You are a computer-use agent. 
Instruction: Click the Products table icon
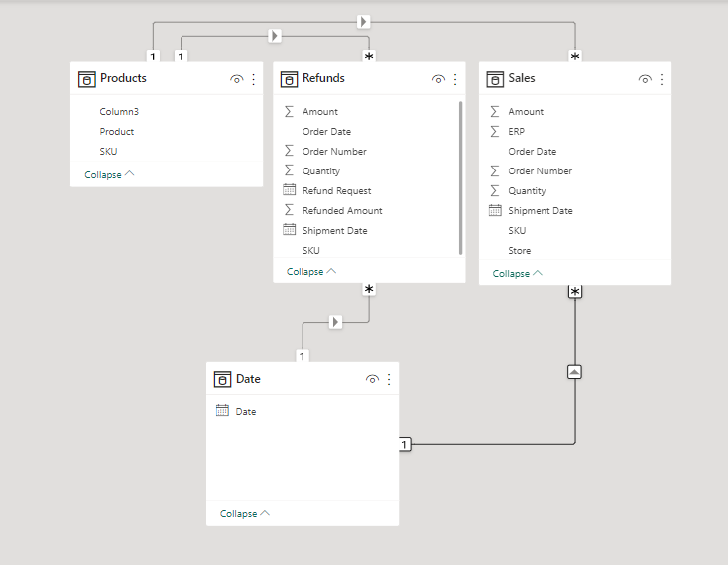click(87, 79)
